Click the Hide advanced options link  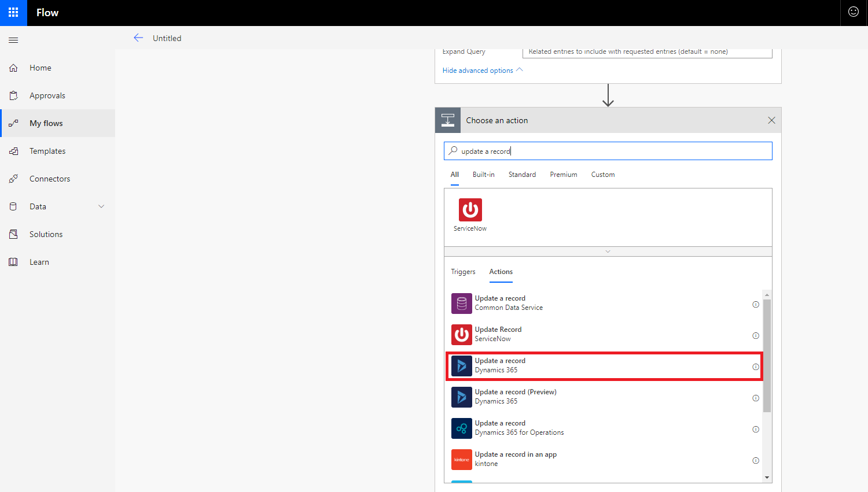(x=478, y=71)
